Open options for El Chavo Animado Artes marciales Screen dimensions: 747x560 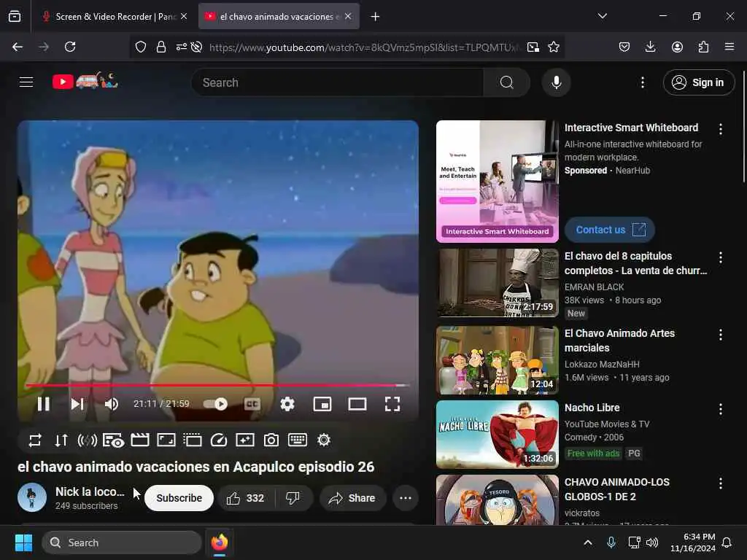click(720, 335)
